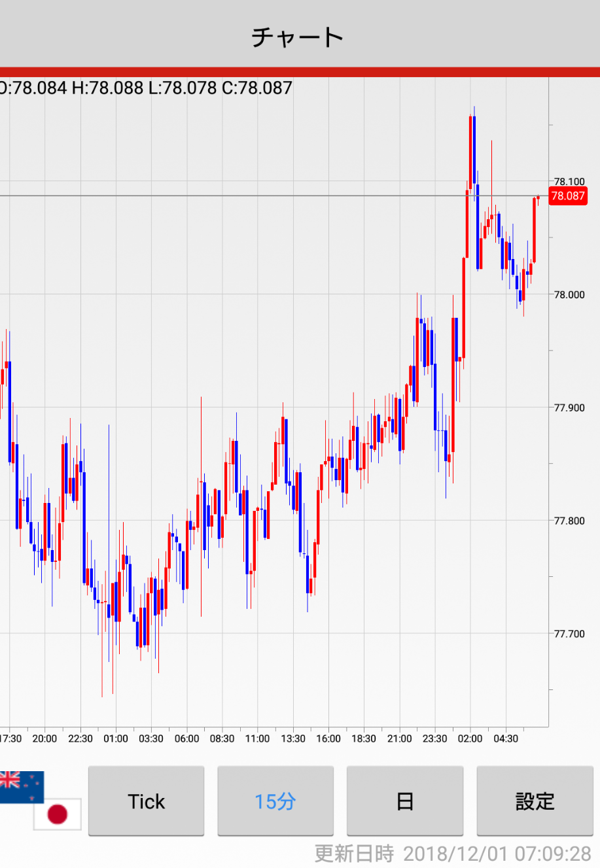
Task: Click the 78.000 price axis label
Action: pos(569,294)
